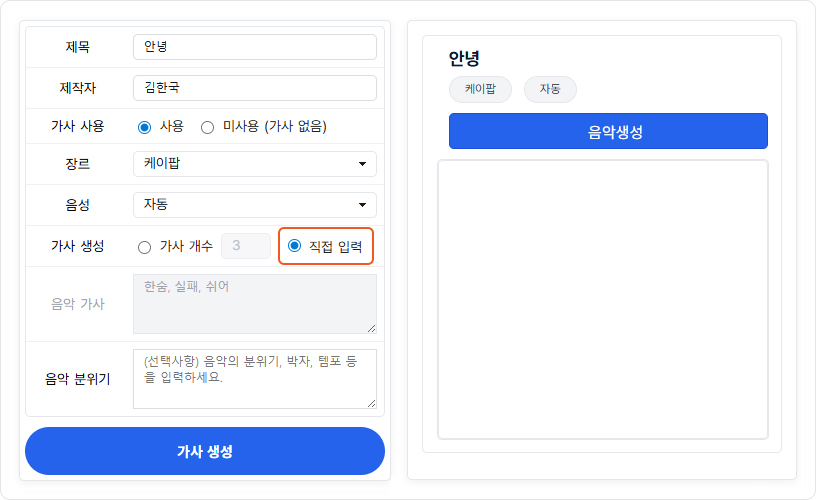
Task: Focus the 음악 분위기 mood textarea
Action: pos(254,378)
